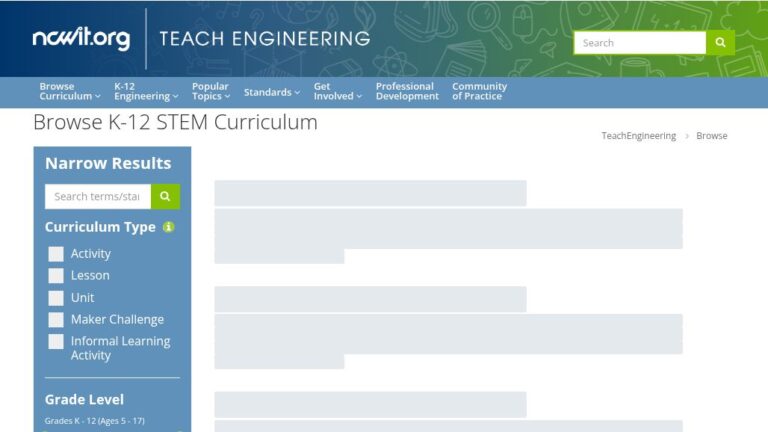The height and width of the screenshot is (432, 768).
Task: Toggle the Informal Learning Activity checkbox
Action: coord(56,341)
